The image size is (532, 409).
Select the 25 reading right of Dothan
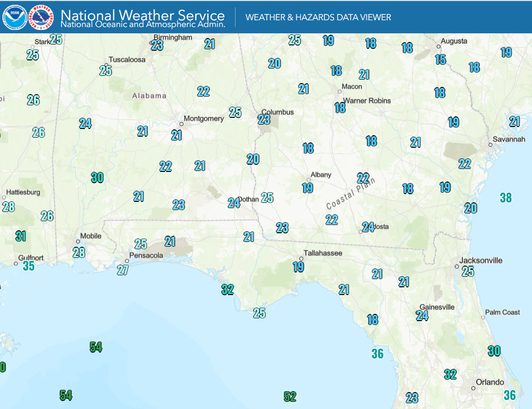[267, 197]
